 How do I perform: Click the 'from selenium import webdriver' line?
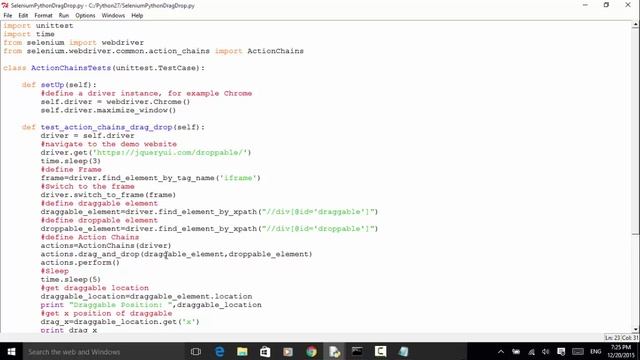[73, 42]
